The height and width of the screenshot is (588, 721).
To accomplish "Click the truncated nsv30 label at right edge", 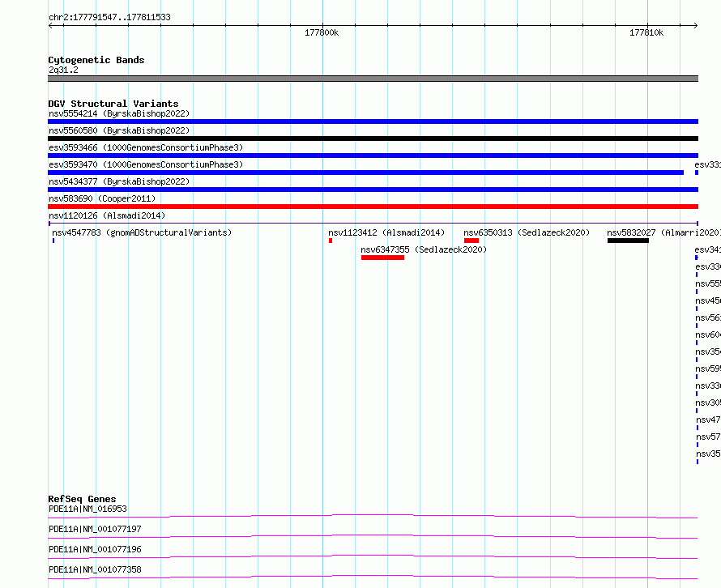I will (x=708, y=403).
